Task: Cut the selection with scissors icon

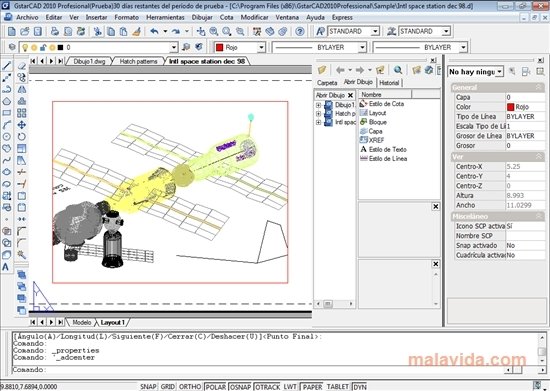Action: pyautogui.click(x=98, y=32)
